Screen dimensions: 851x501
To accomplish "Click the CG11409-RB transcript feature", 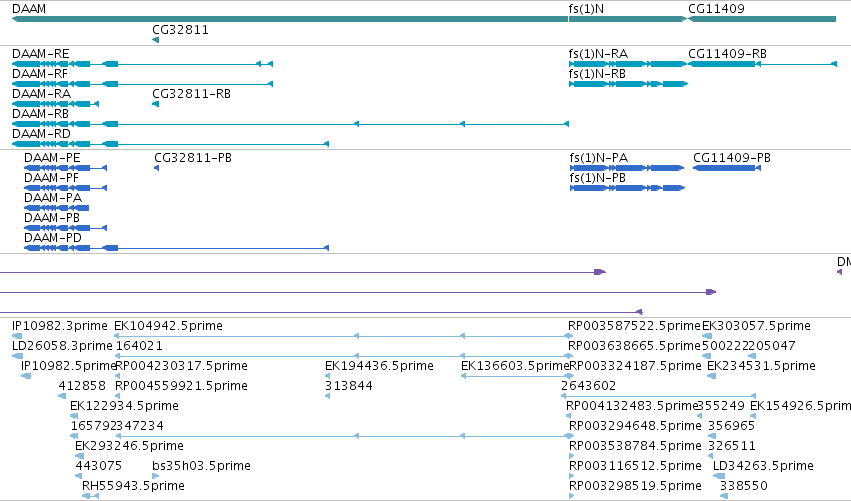I will click(x=763, y=64).
